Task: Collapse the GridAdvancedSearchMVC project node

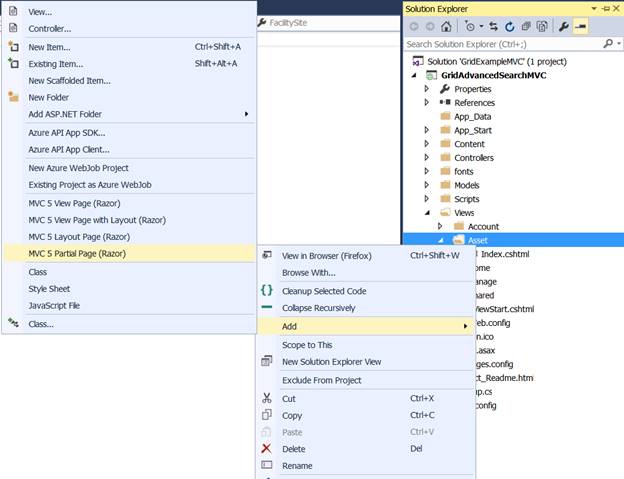Action: (415, 75)
